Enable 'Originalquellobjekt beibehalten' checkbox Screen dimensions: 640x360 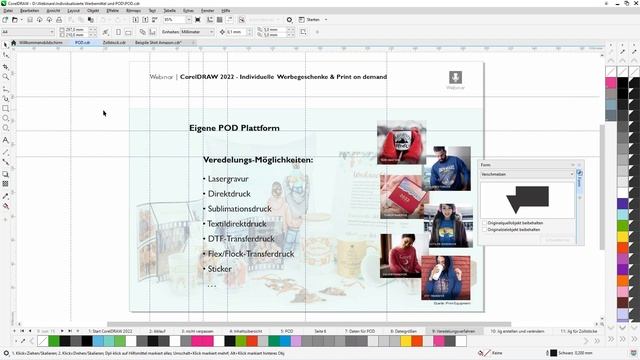[x=484, y=223]
